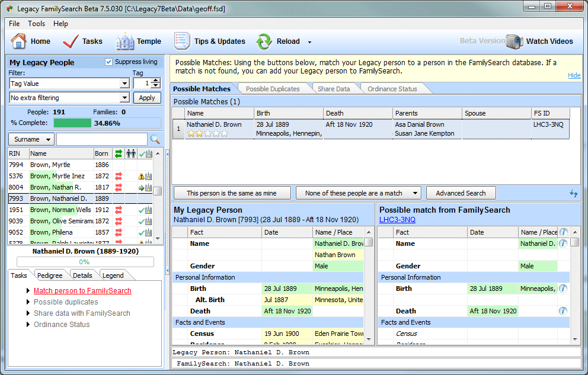Open the LHC3-3NQ FamilySearch link
The width and height of the screenshot is (588, 375).
point(398,220)
